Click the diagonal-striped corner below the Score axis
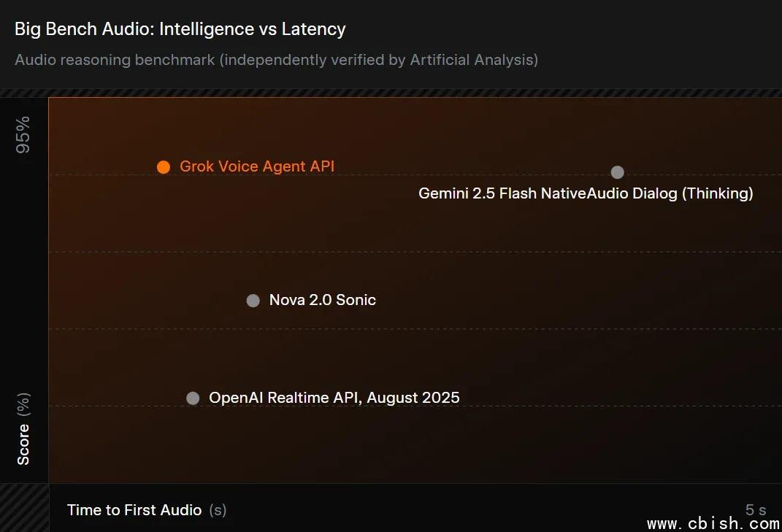782x532 pixels. pyautogui.click(x=24, y=507)
